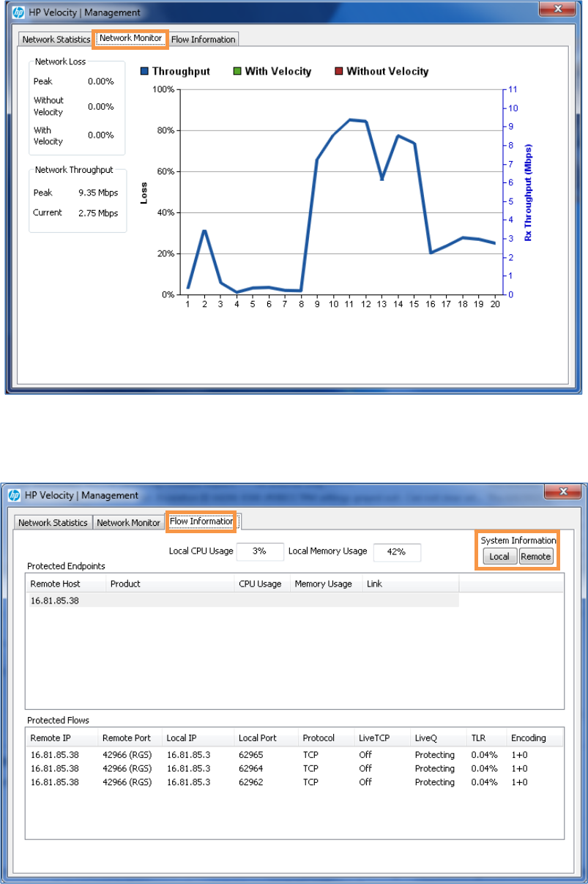Click the Local CPU Usage field

pos(260,551)
